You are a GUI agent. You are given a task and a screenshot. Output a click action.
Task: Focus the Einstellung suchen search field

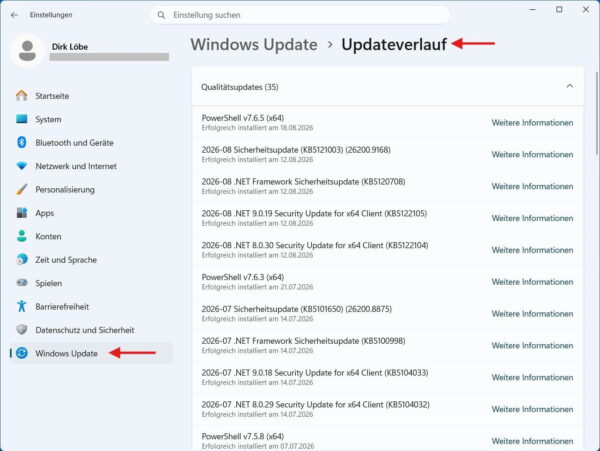tap(300, 15)
